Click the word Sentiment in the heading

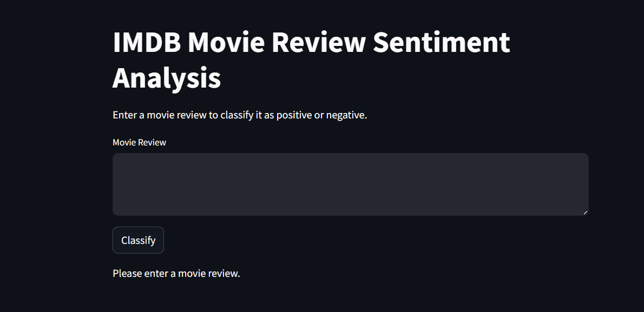point(441,42)
